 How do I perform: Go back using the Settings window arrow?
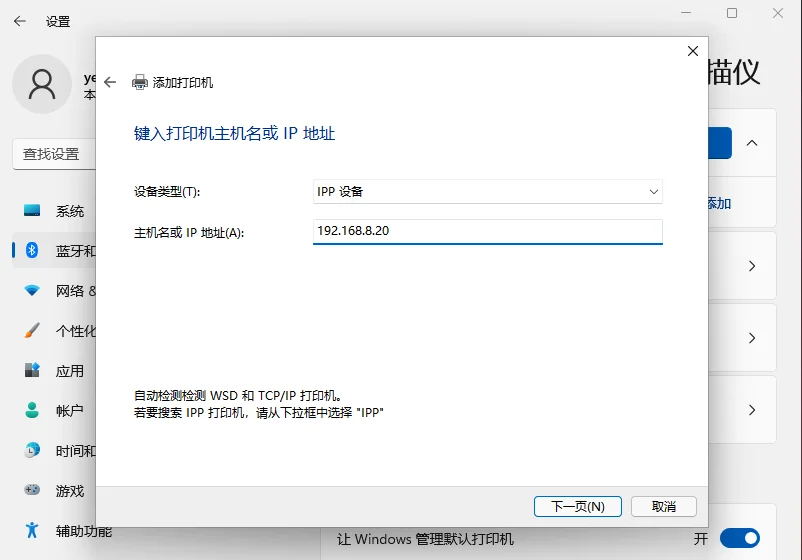coord(19,21)
